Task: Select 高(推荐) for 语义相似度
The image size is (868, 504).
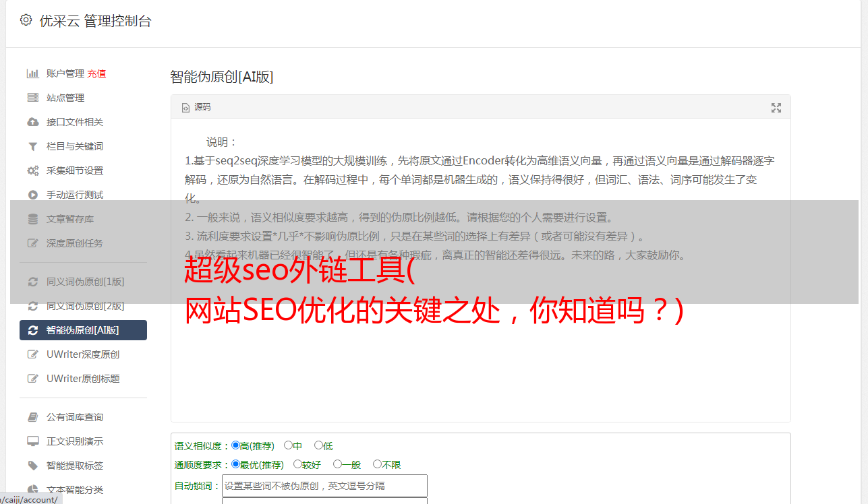Action: point(235,445)
